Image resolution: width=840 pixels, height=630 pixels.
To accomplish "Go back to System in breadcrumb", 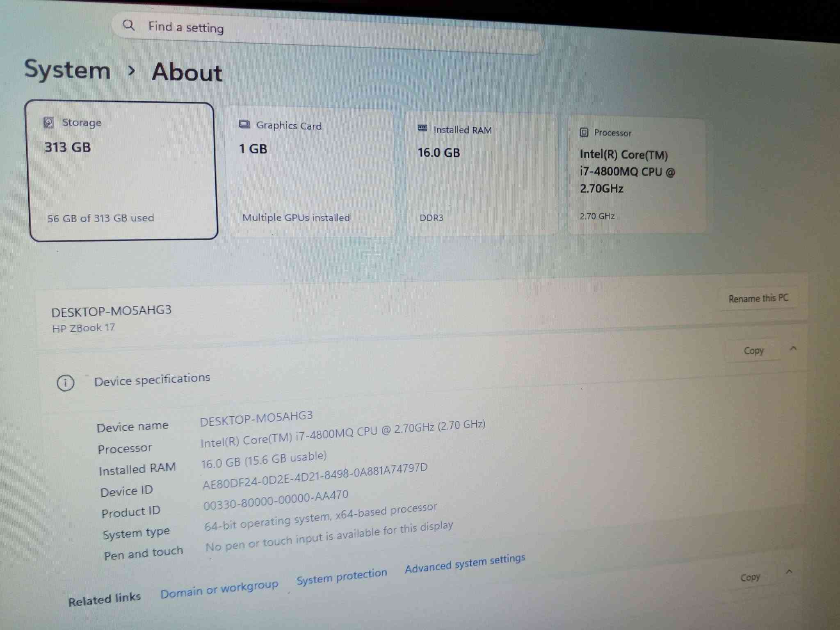I will tap(68, 70).
